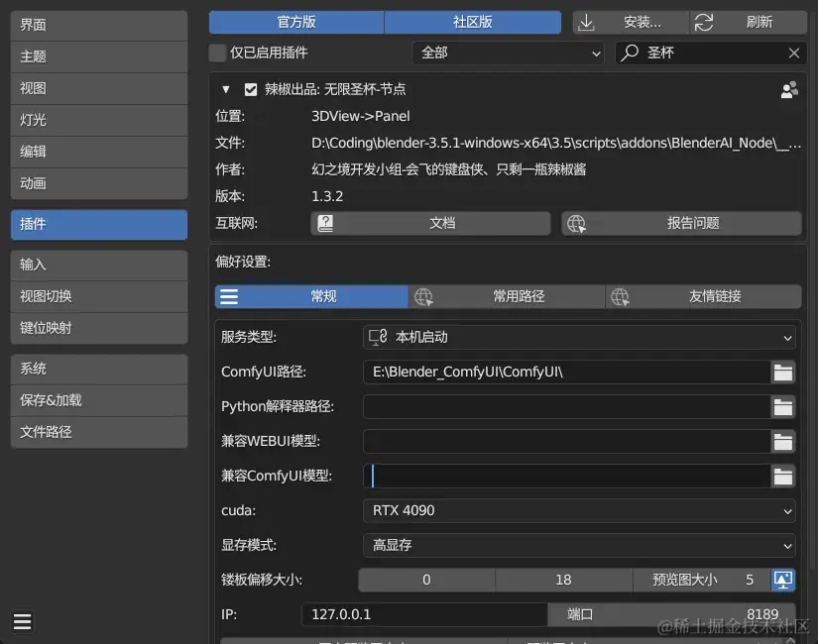Click the 报告问题 button
Viewport: 818px width, 644px height.
[x=681, y=224]
